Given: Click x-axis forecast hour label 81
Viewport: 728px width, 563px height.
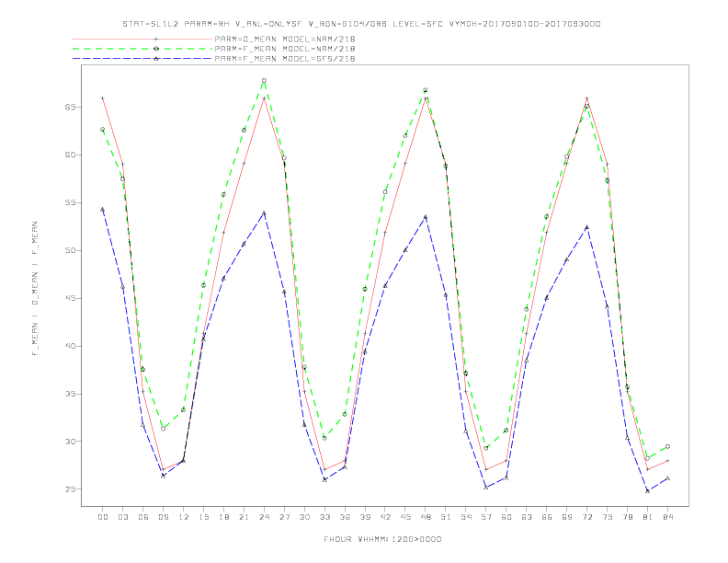Looking at the screenshot, I should point(648,517).
